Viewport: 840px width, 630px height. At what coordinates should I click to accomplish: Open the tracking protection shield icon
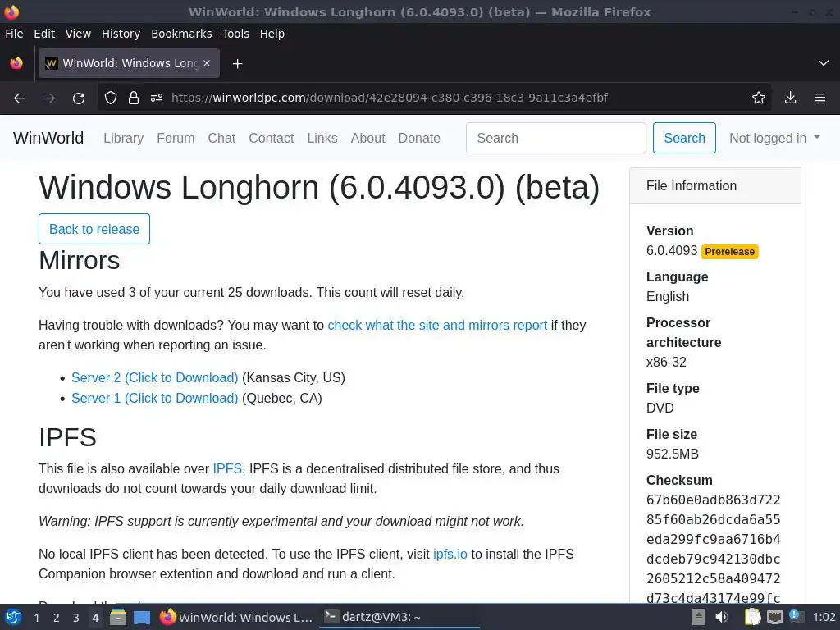click(x=111, y=98)
